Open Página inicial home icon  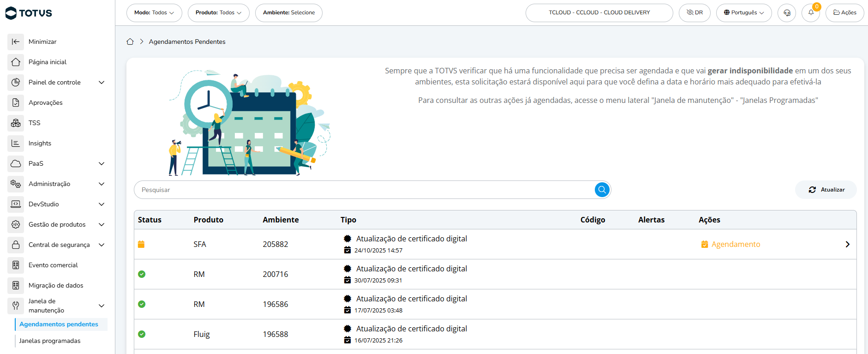click(16, 62)
